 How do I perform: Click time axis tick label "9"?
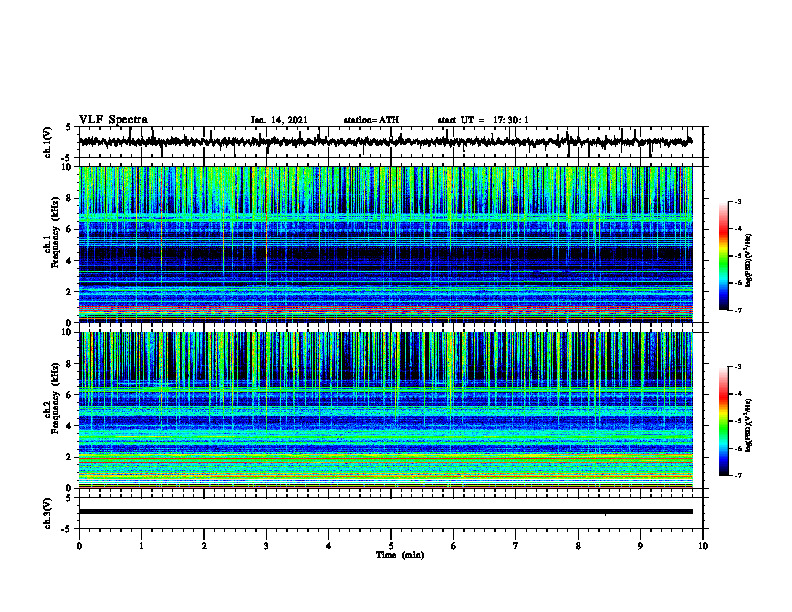tap(640, 546)
